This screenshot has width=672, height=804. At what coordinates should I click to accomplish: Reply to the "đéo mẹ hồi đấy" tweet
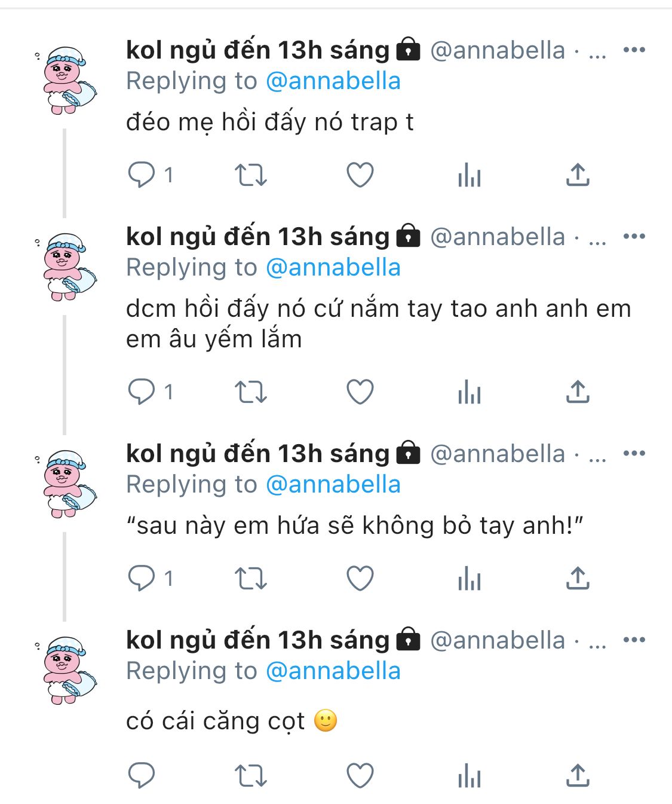tap(142, 175)
